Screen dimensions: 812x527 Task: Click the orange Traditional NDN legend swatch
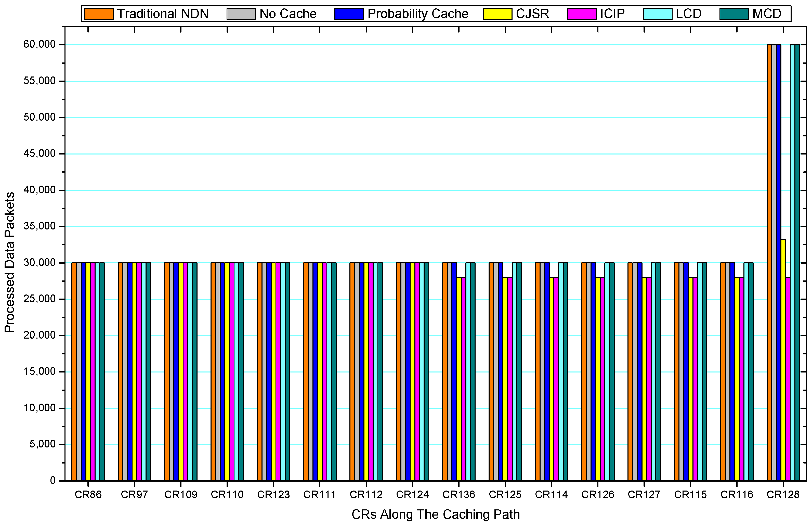98,14
